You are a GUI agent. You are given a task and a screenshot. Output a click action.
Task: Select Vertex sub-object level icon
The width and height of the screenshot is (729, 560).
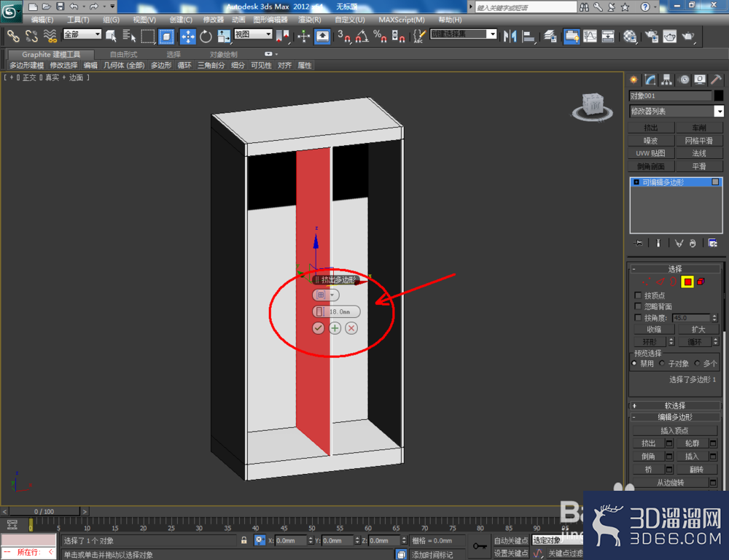pos(646,281)
